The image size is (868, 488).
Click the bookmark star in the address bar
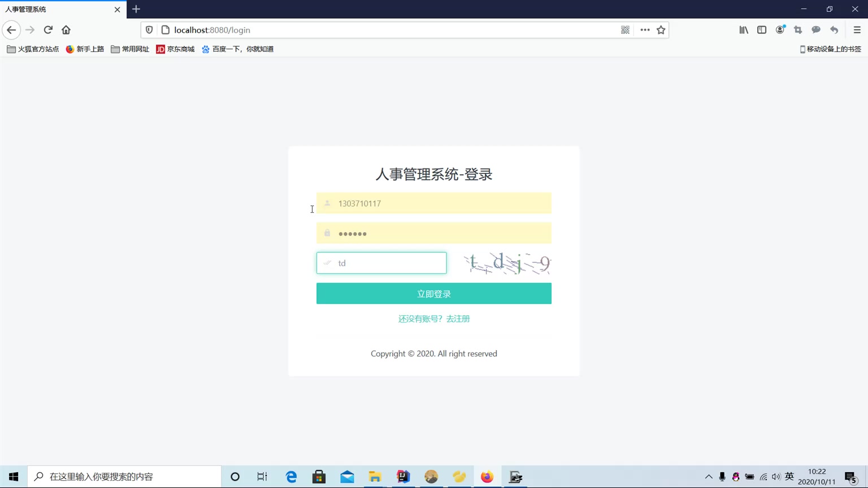coord(661,29)
